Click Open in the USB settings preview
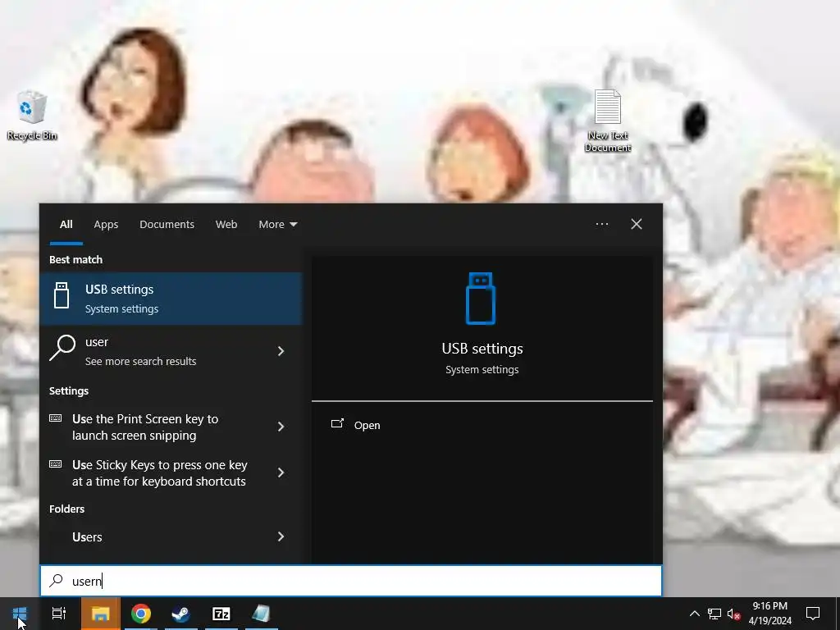 click(356, 425)
